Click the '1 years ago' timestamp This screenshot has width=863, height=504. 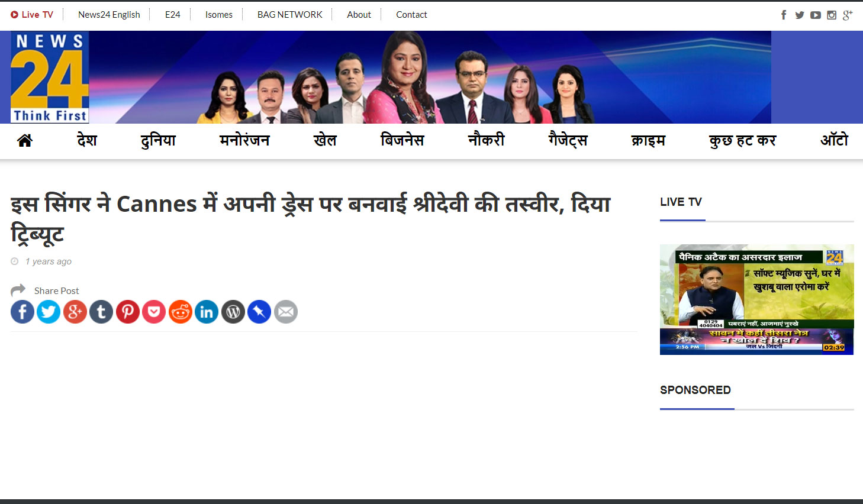click(x=49, y=261)
